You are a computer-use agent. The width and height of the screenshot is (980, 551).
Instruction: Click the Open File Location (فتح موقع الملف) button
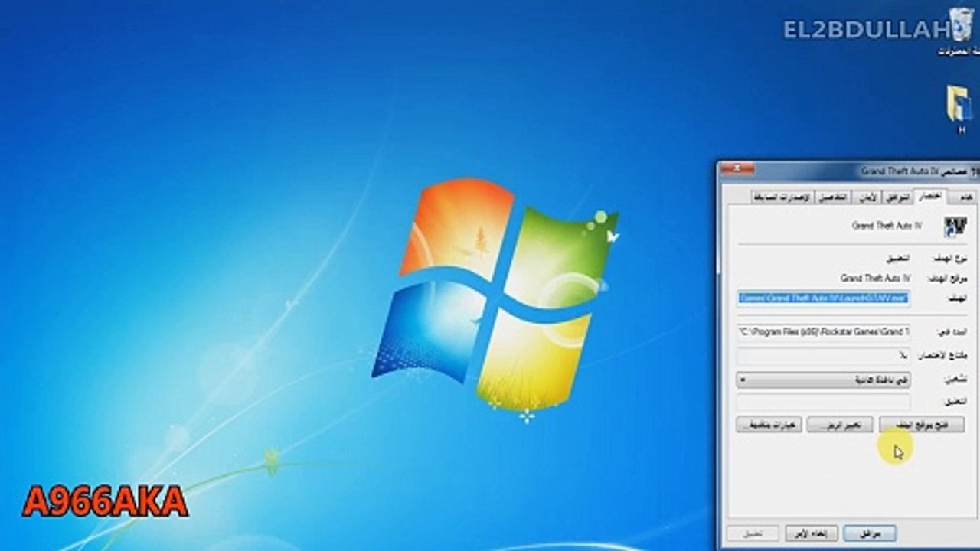point(922,425)
